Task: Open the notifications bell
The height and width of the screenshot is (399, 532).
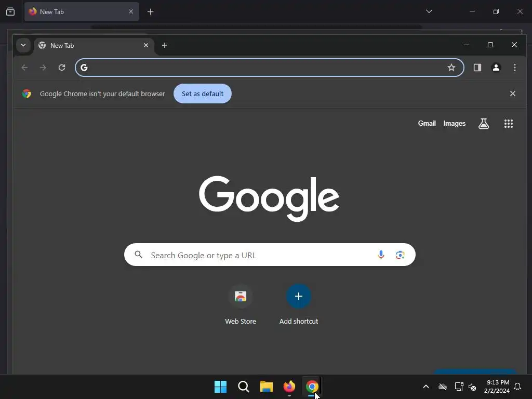Action: point(517,387)
